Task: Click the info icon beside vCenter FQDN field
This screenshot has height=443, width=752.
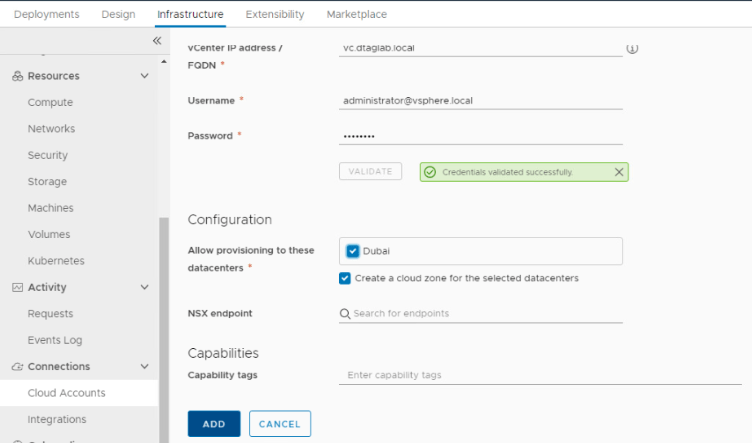Action: click(x=632, y=48)
